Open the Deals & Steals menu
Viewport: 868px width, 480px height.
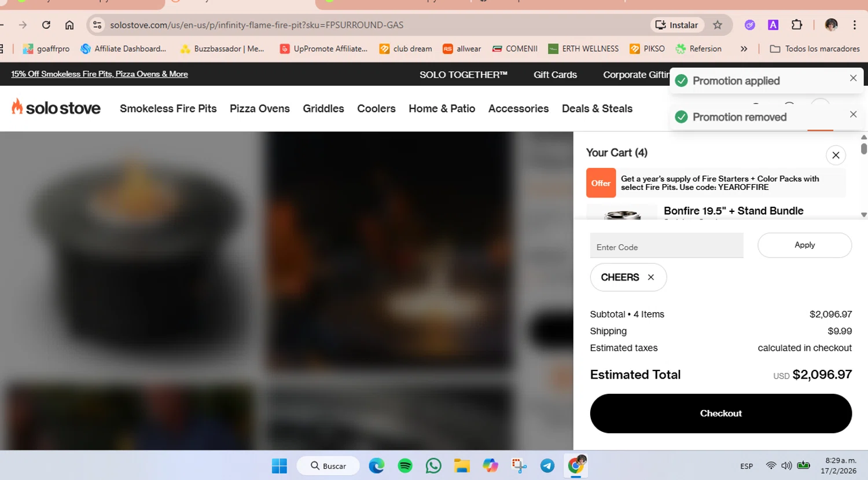click(x=597, y=108)
